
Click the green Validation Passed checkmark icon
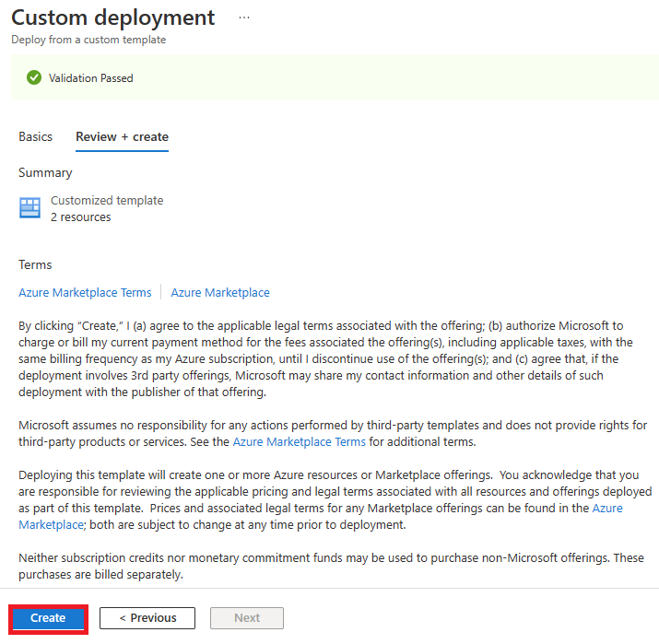pyautogui.click(x=34, y=77)
